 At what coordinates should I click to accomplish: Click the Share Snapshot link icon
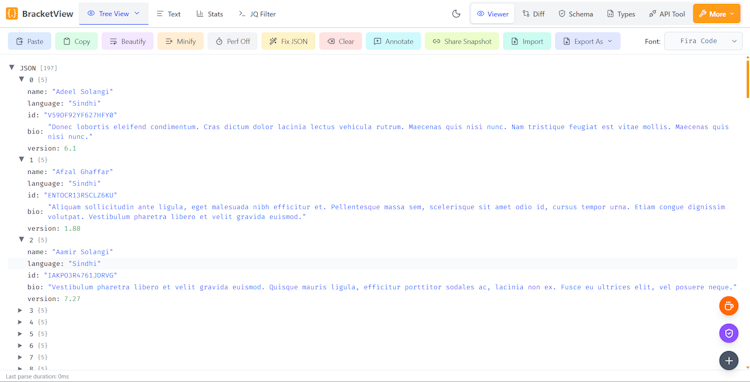pos(436,41)
